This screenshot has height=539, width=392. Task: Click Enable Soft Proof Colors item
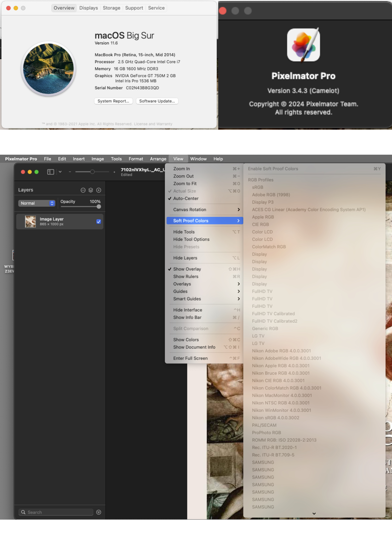coord(314,169)
